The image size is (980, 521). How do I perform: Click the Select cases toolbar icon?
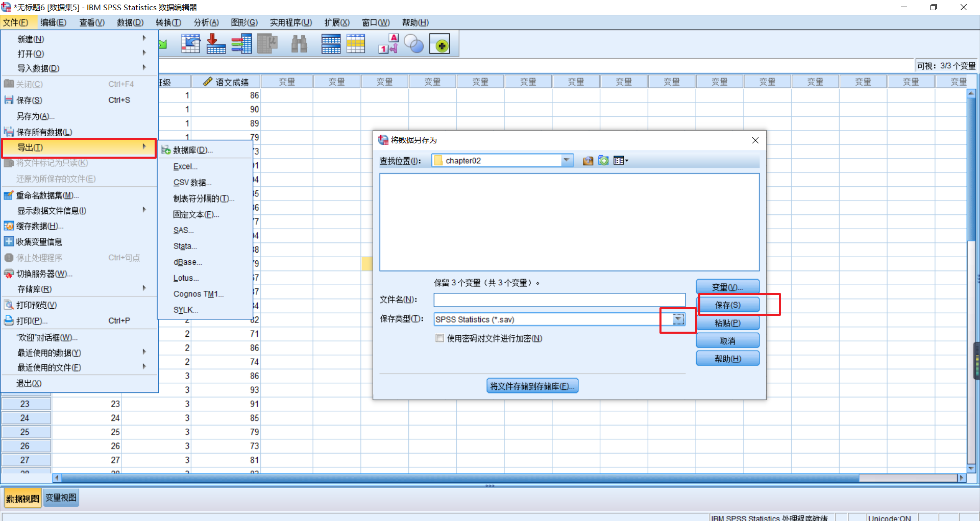(x=356, y=44)
